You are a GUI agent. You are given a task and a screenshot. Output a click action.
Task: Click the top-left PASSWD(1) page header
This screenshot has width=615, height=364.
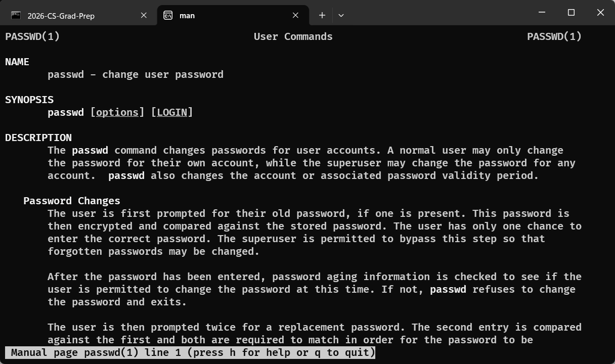[x=32, y=36]
